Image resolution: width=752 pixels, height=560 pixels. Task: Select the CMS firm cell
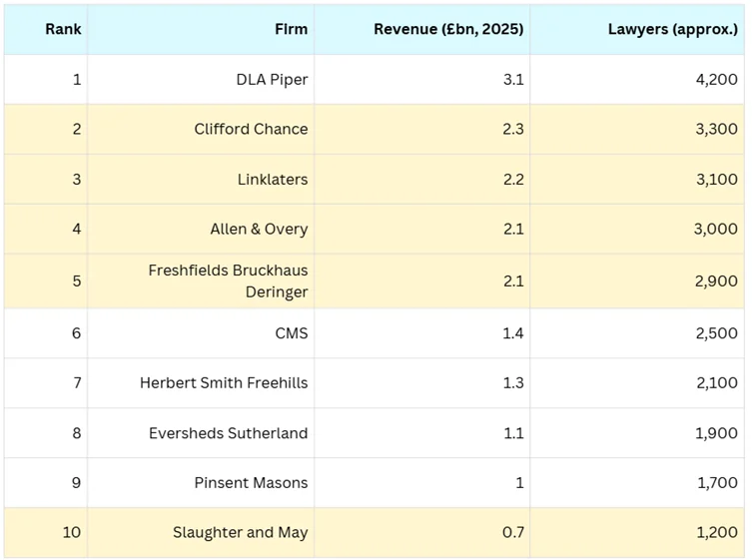(x=291, y=332)
